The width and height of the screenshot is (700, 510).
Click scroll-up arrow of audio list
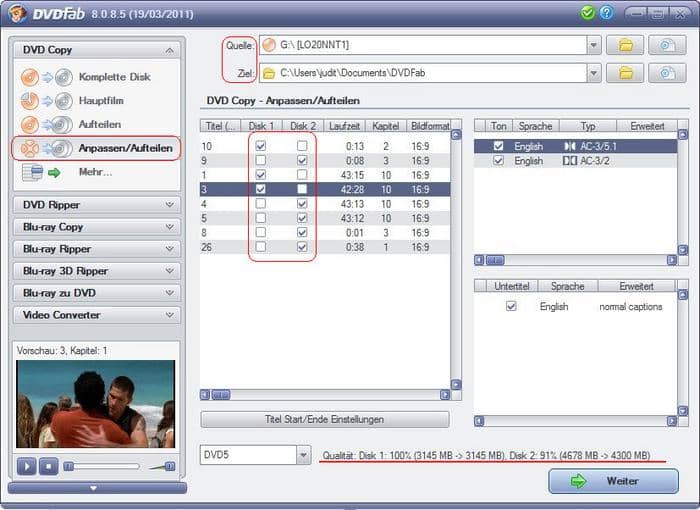683,134
